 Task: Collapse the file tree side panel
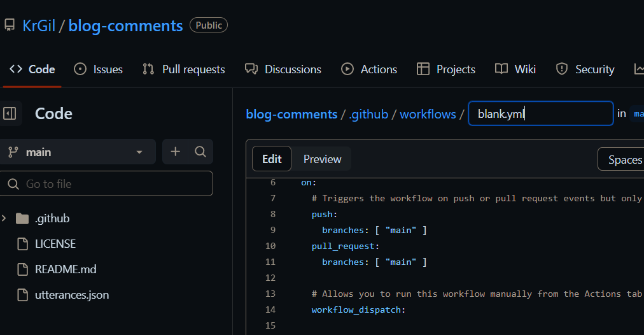(x=10, y=113)
